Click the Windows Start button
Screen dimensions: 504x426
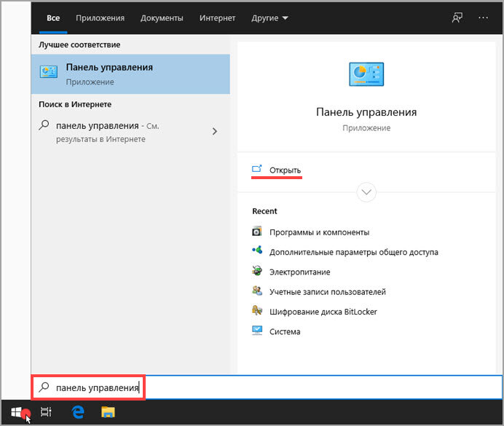(17, 412)
